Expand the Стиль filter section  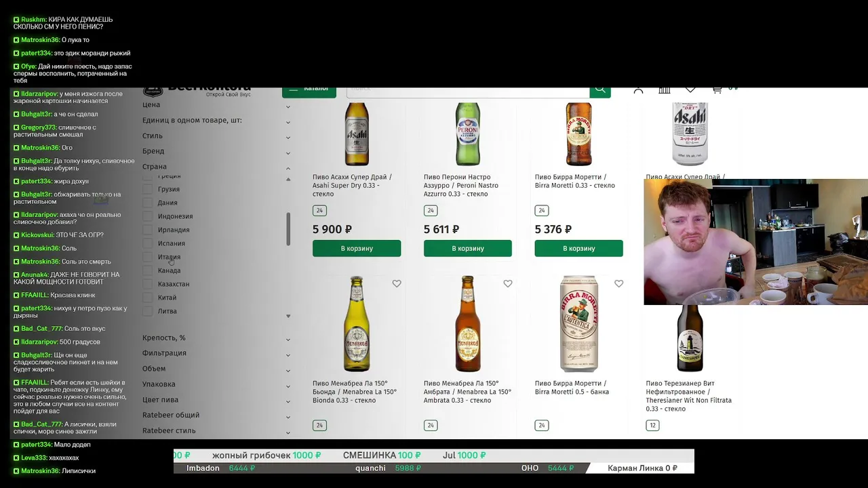[x=216, y=136]
